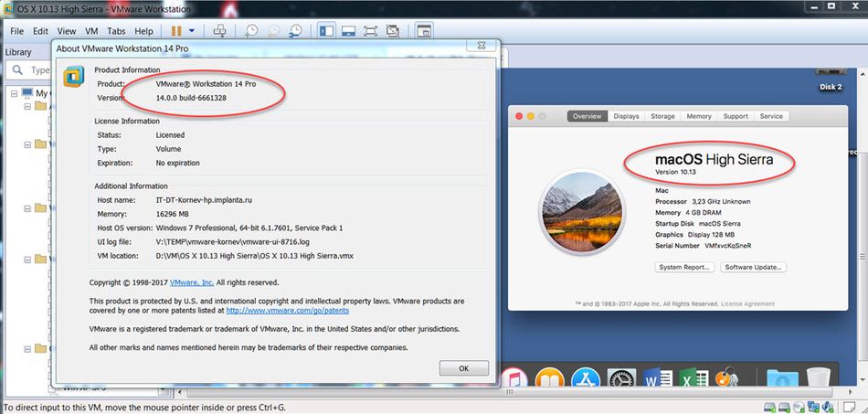
Task: Toggle the library sidebar view
Action: (326, 31)
